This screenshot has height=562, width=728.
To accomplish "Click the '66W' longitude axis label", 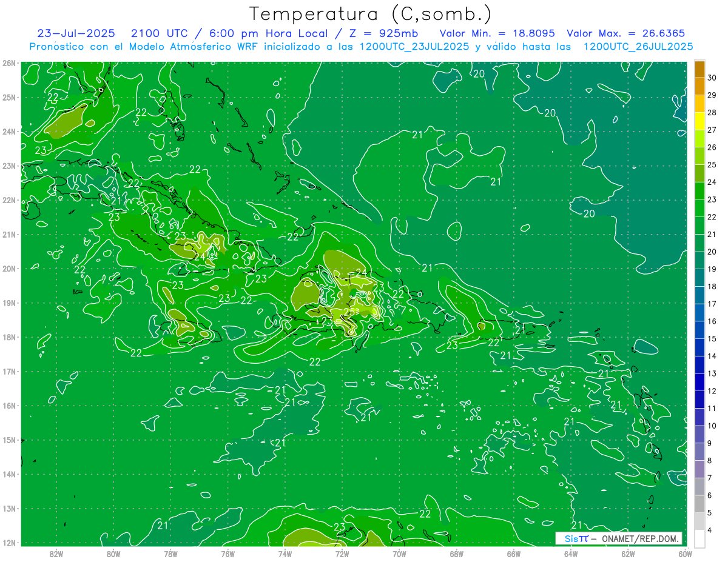I will point(514,554).
